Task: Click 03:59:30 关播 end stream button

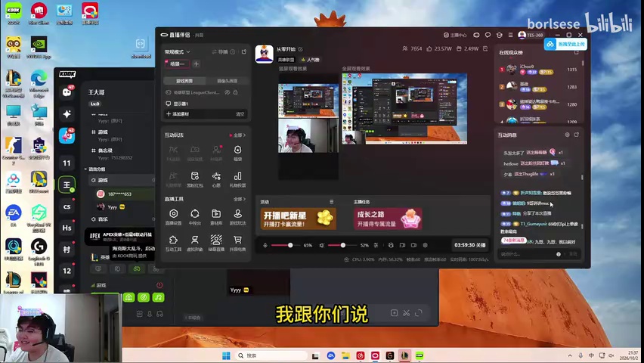Action: 470,245
